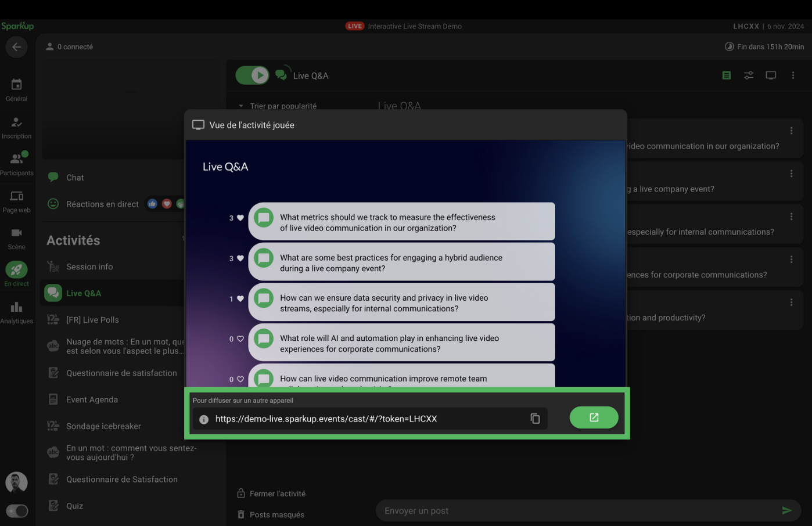Image resolution: width=812 pixels, height=526 pixels.
Task: Click the Envoyer un post field
Action: [578, 511]
